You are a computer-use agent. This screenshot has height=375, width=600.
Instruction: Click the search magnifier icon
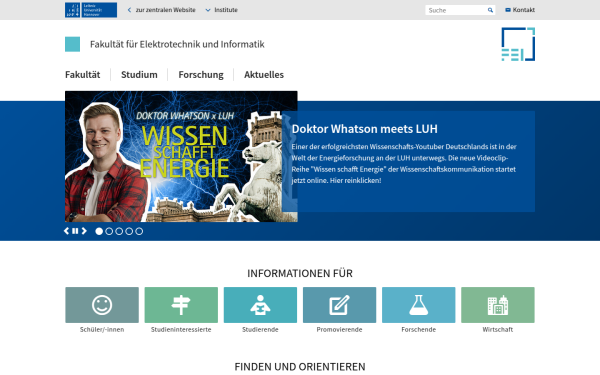point(490,10)
